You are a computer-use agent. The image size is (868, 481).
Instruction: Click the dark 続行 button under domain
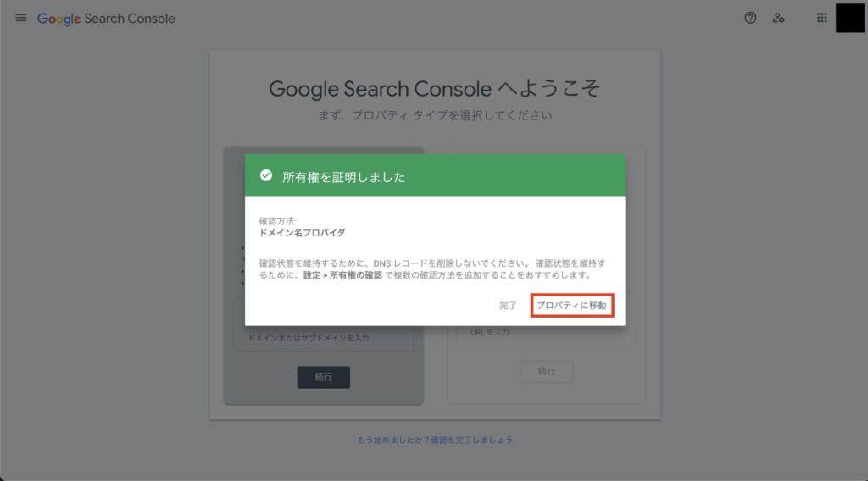tap(323, 377)
